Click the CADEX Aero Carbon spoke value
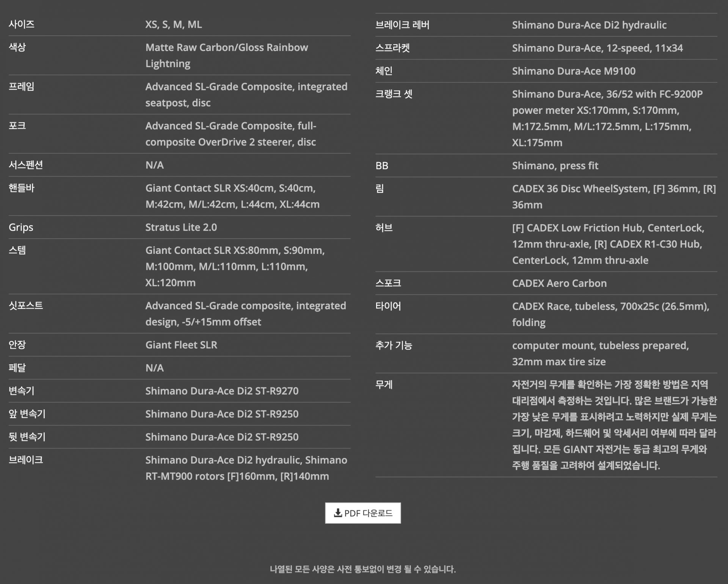728x584 pixels. 559,283
